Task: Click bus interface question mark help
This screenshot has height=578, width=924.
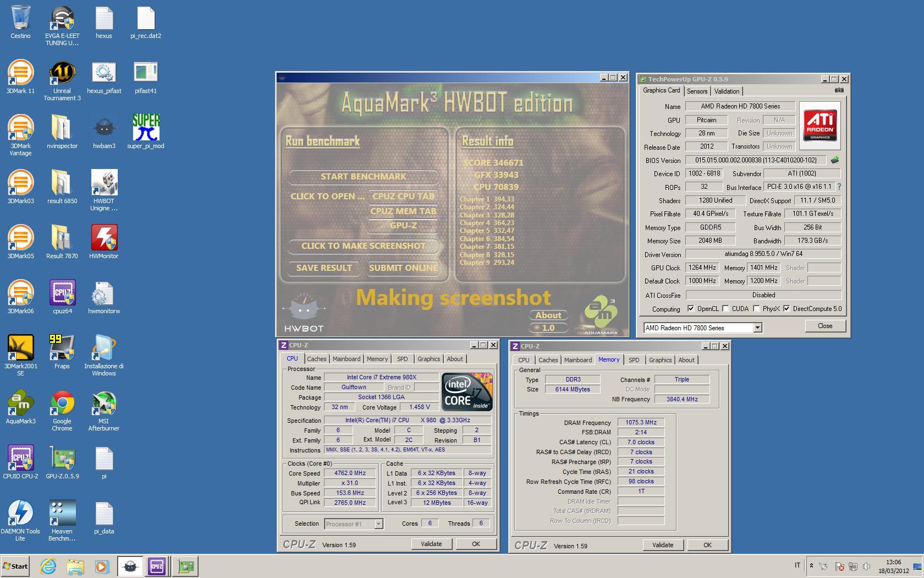Action: (839, 187)
